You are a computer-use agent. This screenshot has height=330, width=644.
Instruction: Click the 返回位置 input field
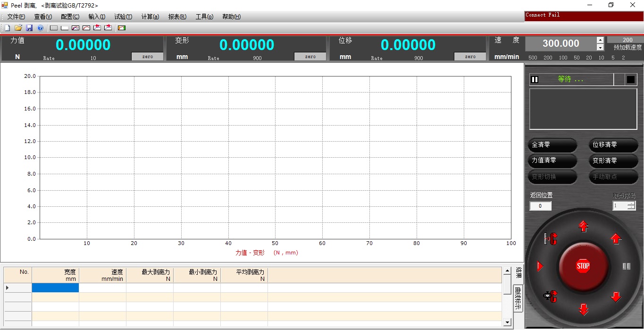click(540, 206)
